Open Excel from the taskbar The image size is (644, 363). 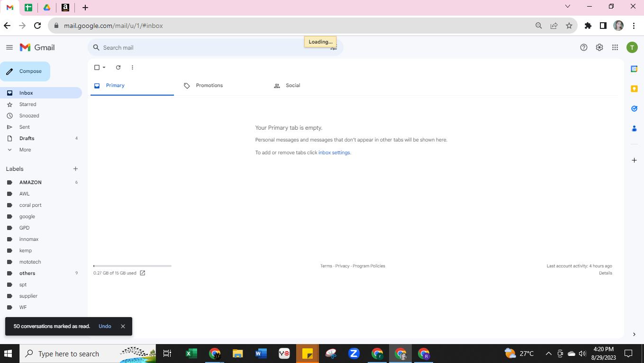click(x=191, y=354)
